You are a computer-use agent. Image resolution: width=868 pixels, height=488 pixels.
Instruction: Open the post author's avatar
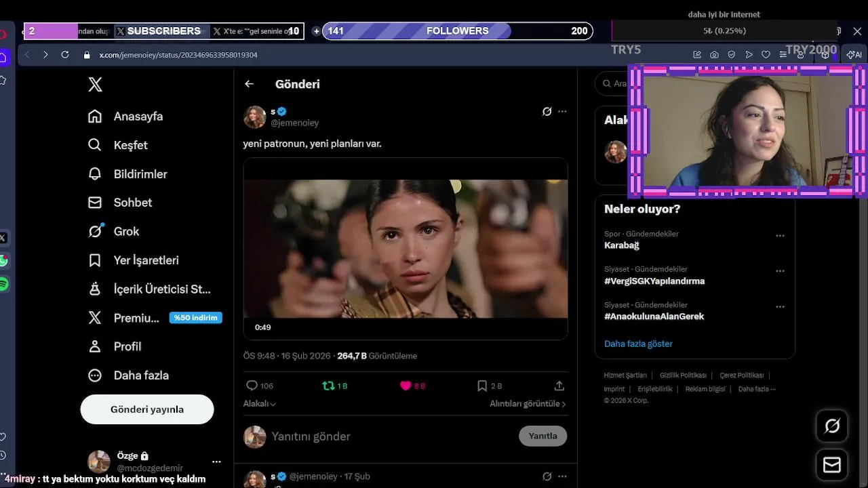(255, 117)
